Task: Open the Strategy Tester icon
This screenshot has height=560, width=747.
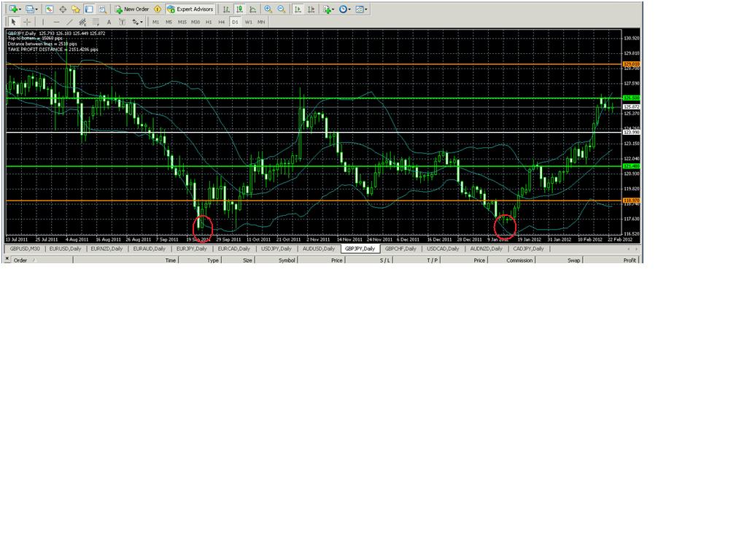Action: (x=102, y=9)
